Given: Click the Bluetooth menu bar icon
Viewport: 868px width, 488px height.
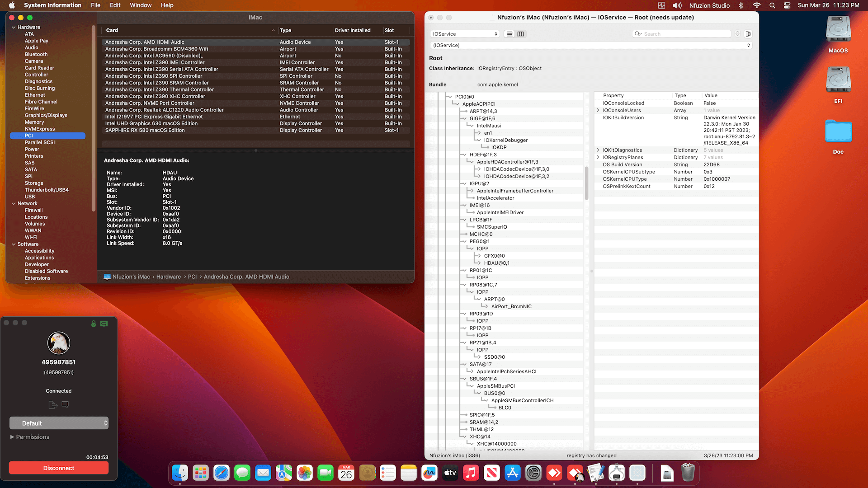Looking at the screenshot, I should (x=741, y=5).
